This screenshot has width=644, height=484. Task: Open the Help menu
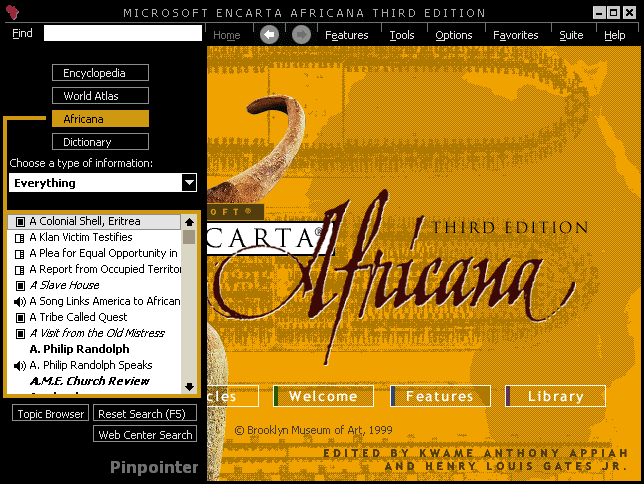click(x=614, y=35)
